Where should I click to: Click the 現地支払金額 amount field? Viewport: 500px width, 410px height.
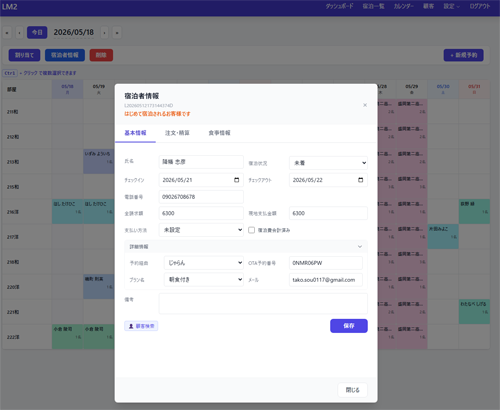pyautogui.click(x=328, y=213)
